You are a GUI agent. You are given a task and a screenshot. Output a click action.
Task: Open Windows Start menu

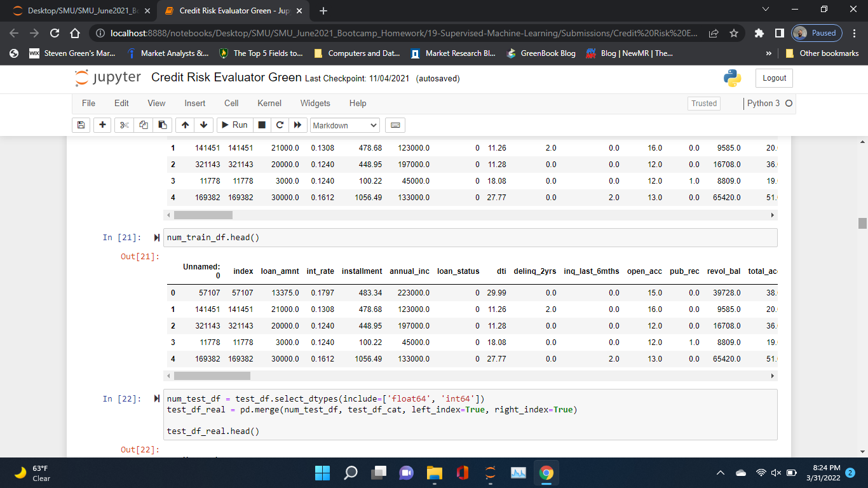click(x=322, y=473)
